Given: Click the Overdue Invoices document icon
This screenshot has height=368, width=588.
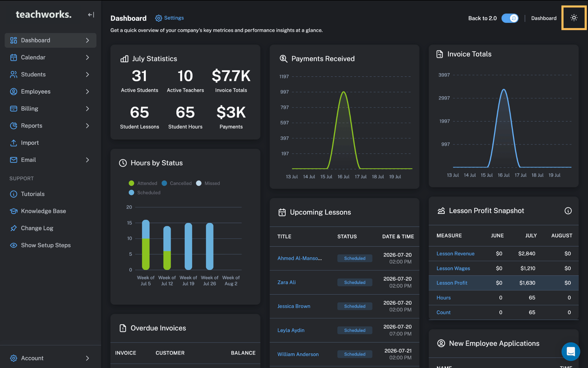Looking at the screenshot, I should click(x=123, y=328).
